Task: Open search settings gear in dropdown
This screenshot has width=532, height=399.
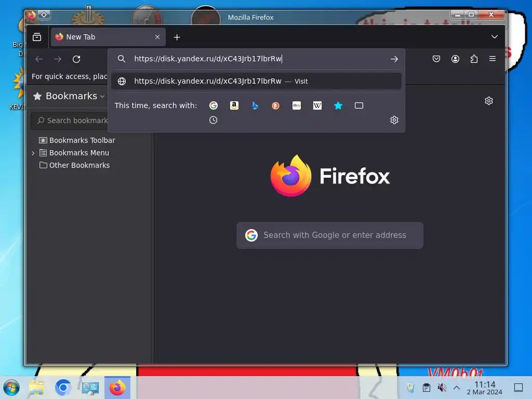Action: 394,120
